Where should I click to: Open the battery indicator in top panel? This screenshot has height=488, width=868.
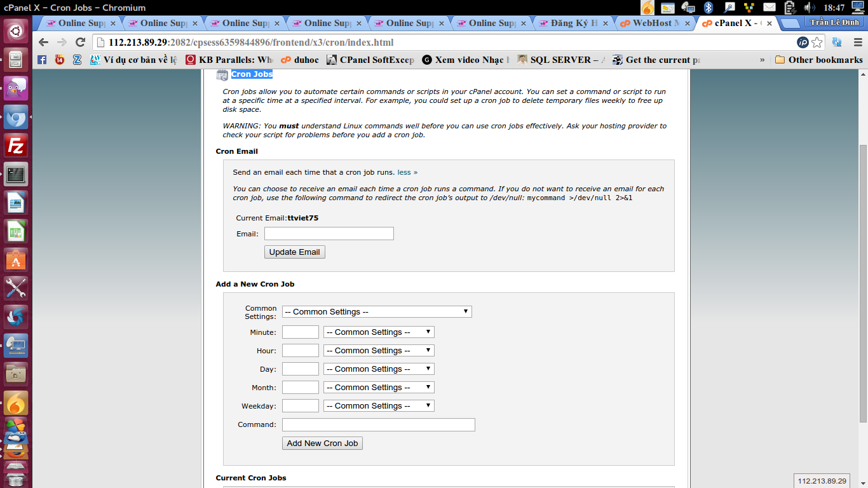(790, 8)
